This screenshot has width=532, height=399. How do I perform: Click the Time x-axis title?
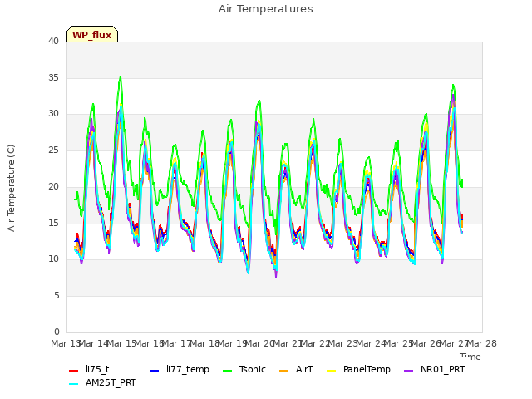(x=470, y=357)
